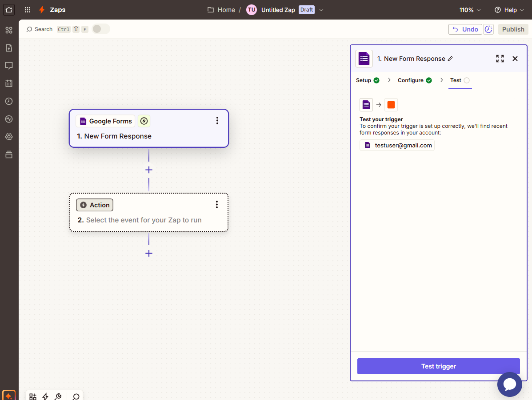The image size is (532, 400).
Task: Switch to the Setup tab
Action: pyautogui.click(x=367, y=80)
